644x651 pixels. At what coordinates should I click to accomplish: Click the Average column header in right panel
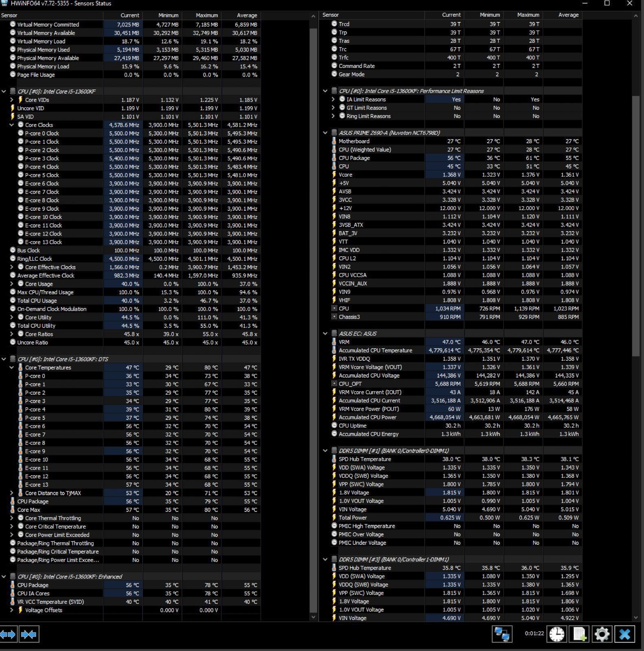pyautogui.click(x=563, y=15)
